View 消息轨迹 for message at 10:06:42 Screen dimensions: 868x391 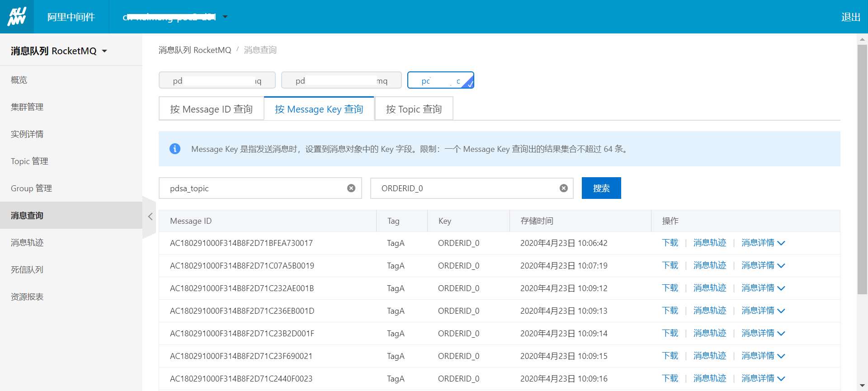710,243
